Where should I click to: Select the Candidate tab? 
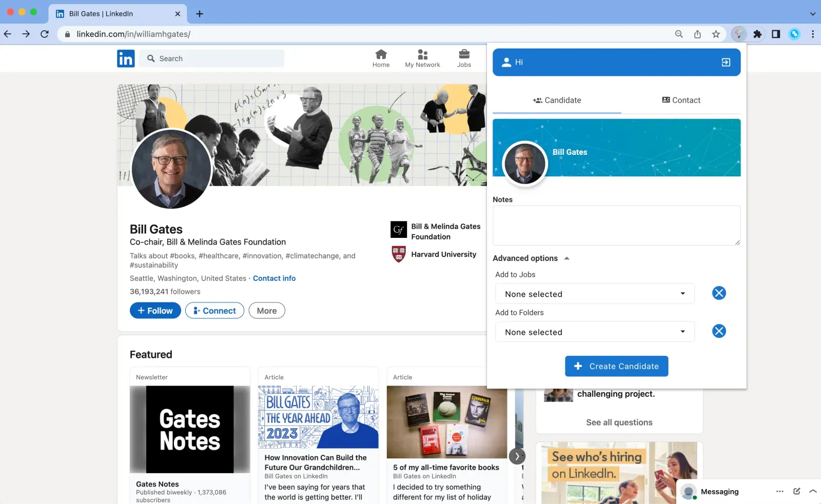(x=557, y=100)
